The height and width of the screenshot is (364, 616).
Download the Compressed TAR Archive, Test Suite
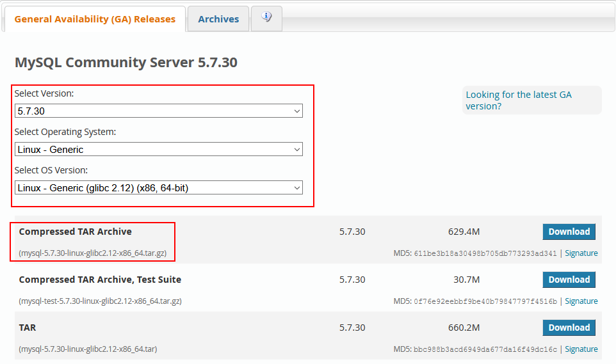(569, 280)
